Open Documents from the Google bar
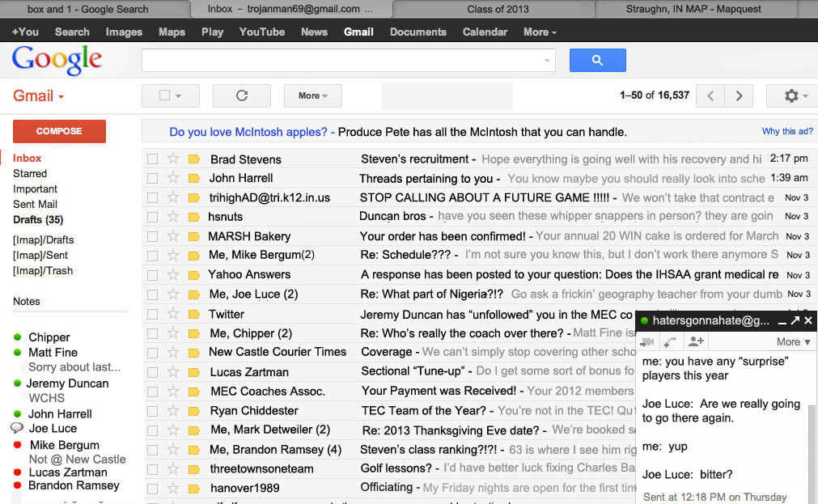The image size is (818, 504). pos(417,32)
